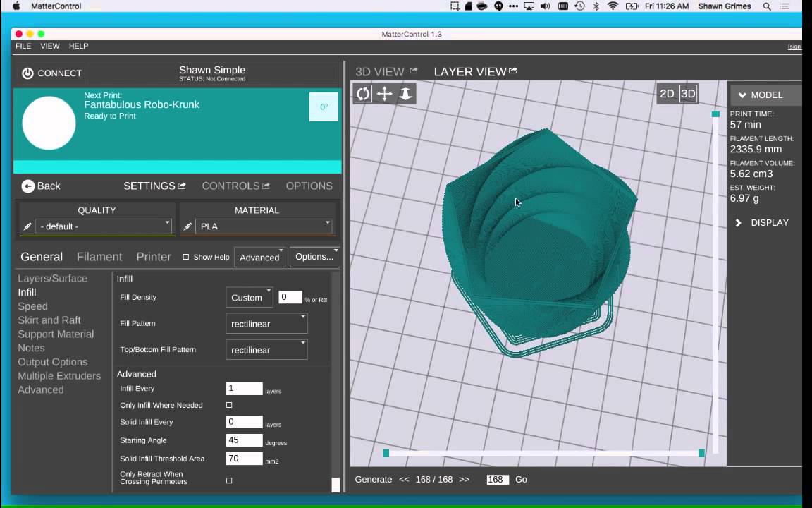The width and height of the screenshot is (812, 508).
Task: Select the General settings tab
Action: point(42,257)
